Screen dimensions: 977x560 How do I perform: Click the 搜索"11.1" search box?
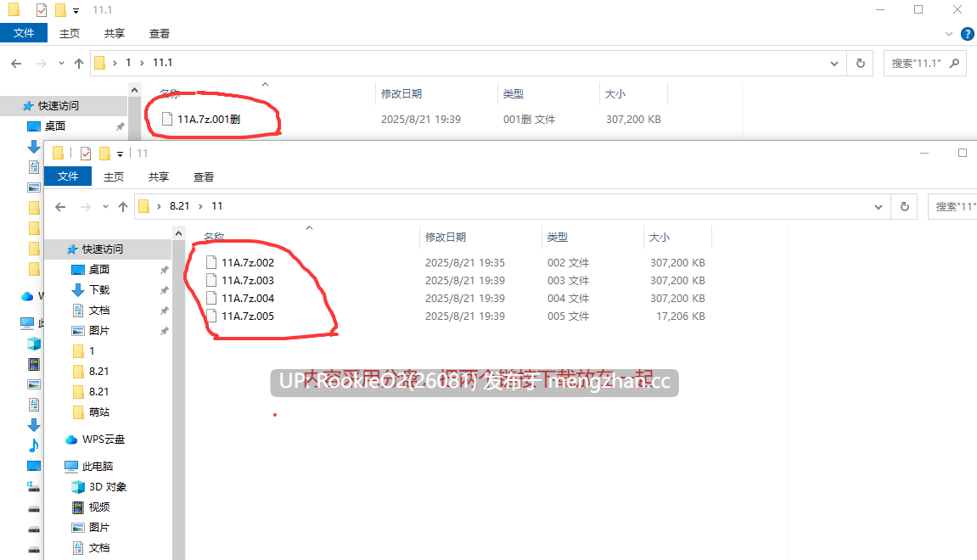[925, 63]
